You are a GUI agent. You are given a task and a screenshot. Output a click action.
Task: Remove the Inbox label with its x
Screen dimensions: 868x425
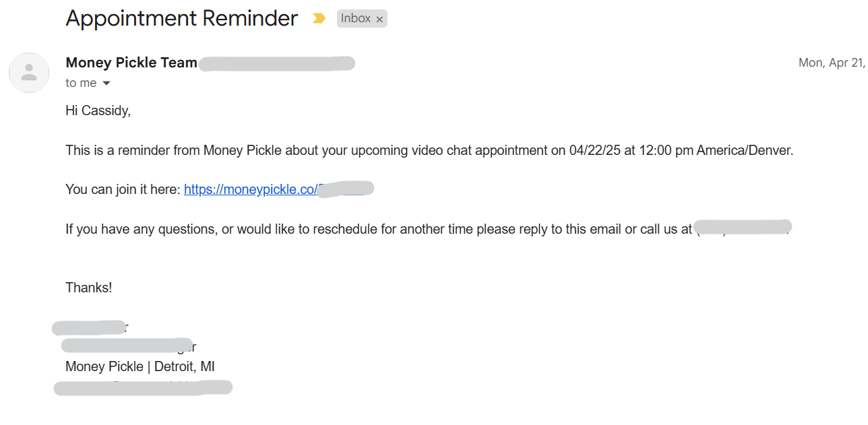click(379, 18)
